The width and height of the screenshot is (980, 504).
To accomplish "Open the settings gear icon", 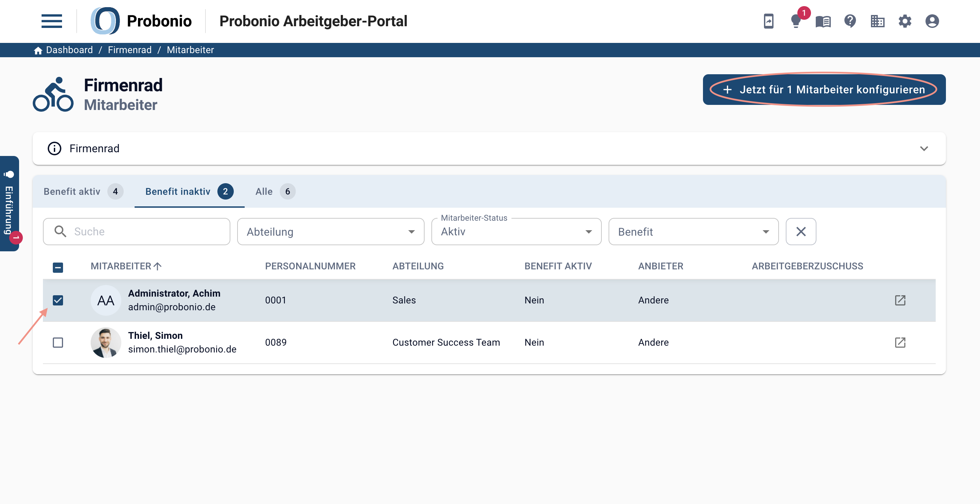I will (x=905, y=21).
